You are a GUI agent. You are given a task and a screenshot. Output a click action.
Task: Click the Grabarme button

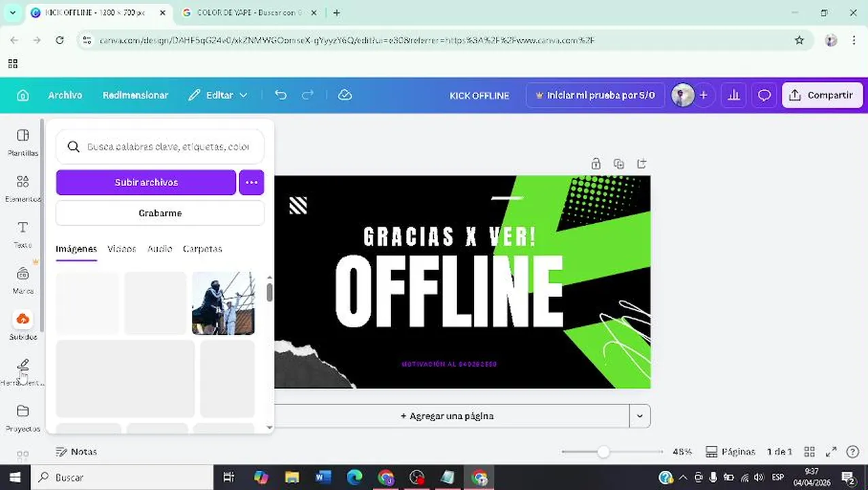160,213
